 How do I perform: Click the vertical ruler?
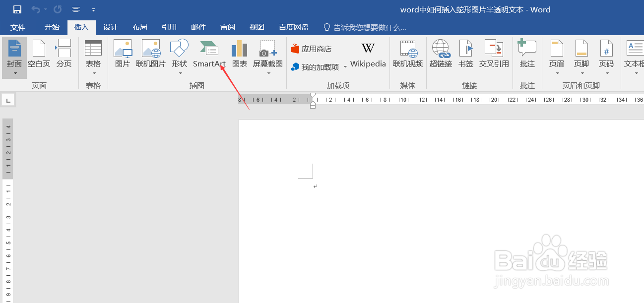tap(8, 211)
